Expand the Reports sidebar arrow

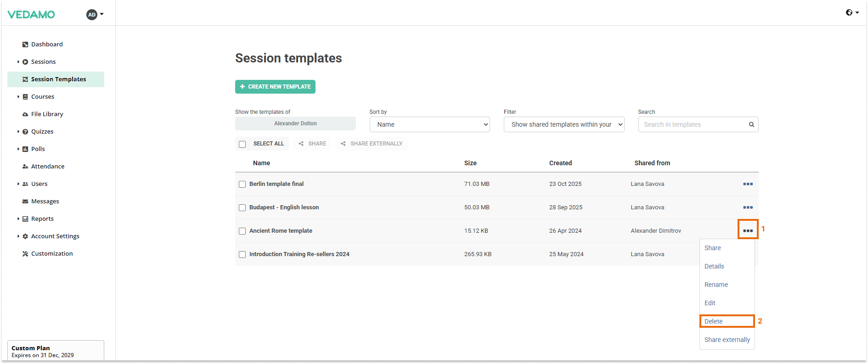(18, 219)
